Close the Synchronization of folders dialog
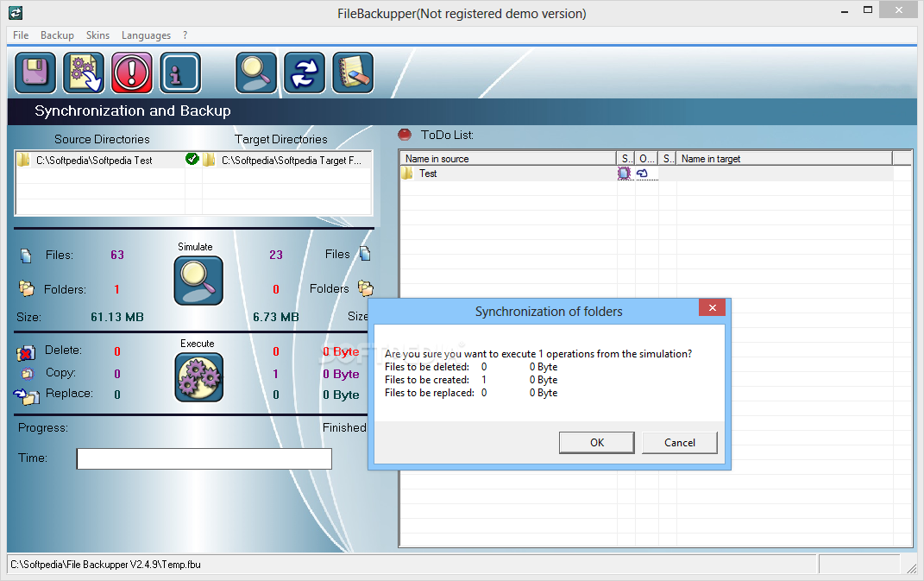Image resolution: width=924 pixels, height=581 pixels. 713,308
